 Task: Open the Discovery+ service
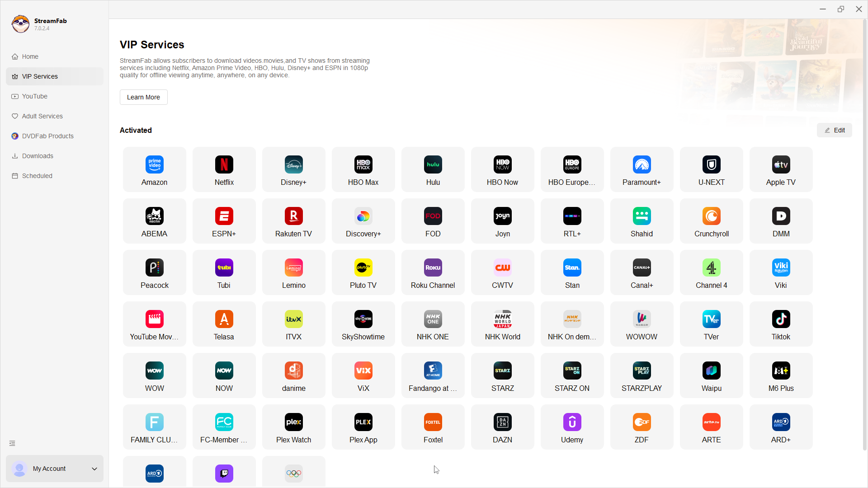tap(363, 221)
